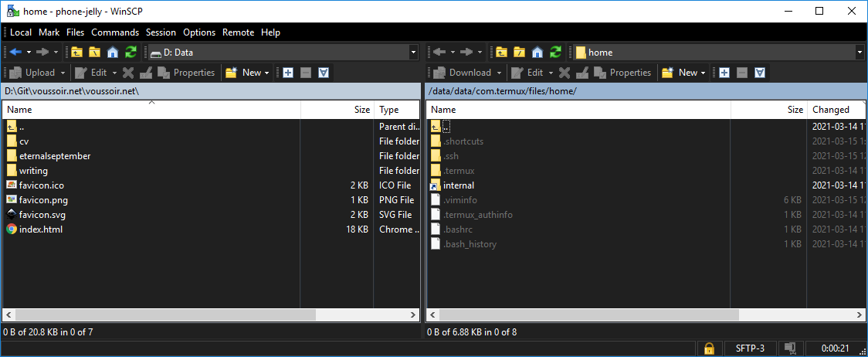
Task: Open remote root directory toolbar icon
Action: (519, 52)
